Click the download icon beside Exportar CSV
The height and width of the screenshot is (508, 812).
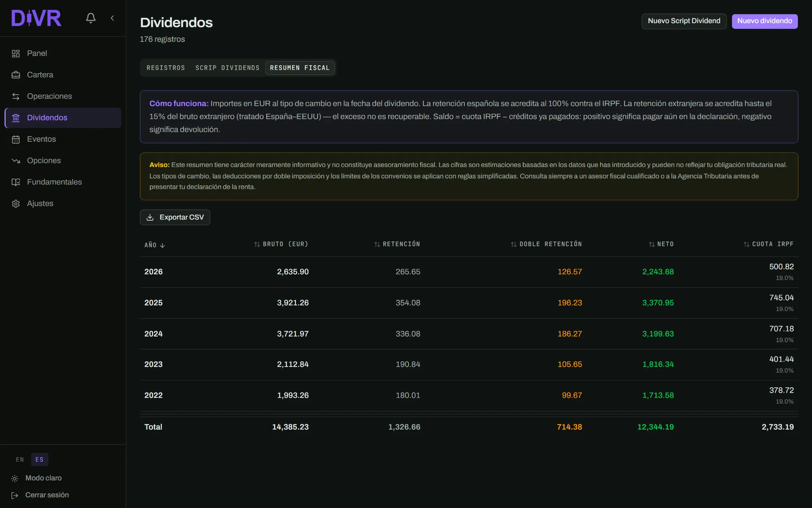150,217
